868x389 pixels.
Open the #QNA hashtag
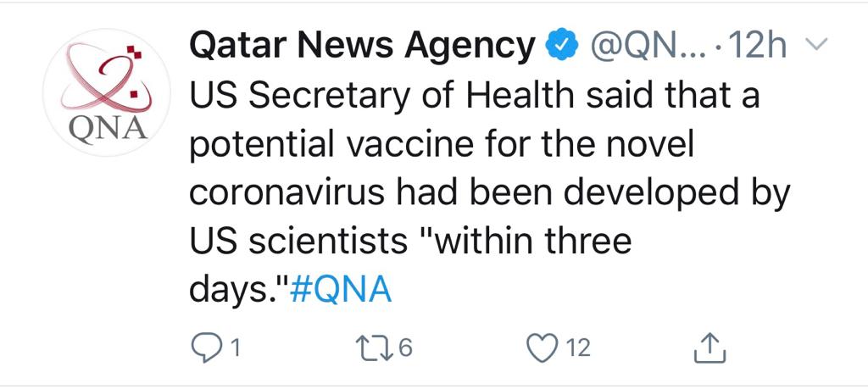[340, 289]
